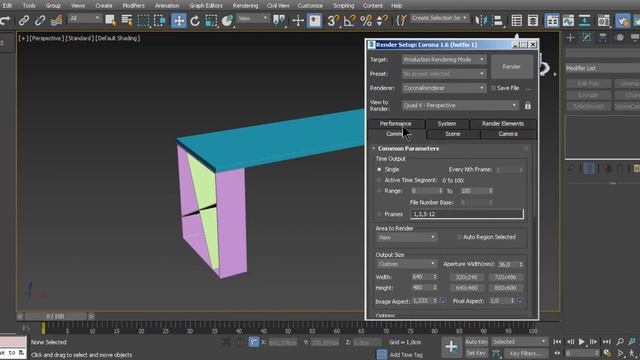Enable Auto Region Selected checkbox
The height and width of the screenshot is (360, 640).
click(x=460, y=237)
